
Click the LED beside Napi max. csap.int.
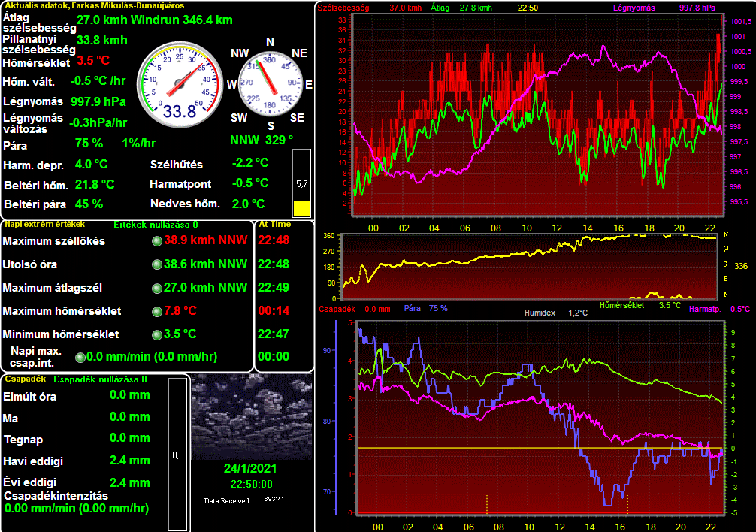(x=79, y=358)
